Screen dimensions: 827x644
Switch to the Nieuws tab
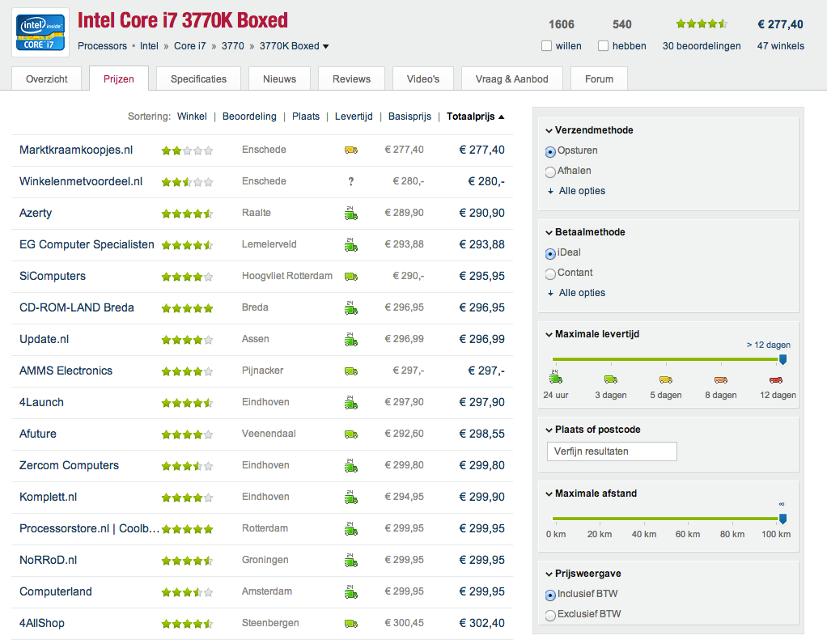point(279,78)
